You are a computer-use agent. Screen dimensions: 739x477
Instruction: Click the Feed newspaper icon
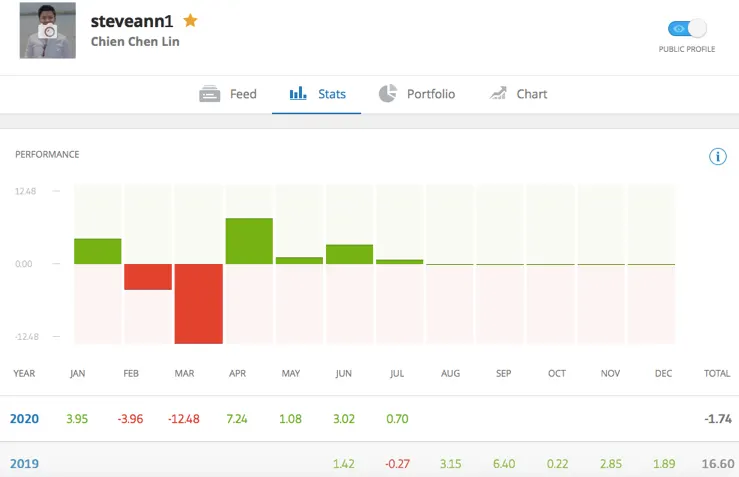pyautogui.click(x=209, y=94)
